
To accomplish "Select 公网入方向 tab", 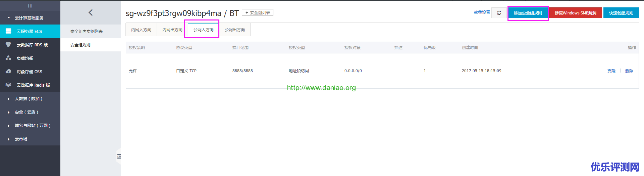I will point(204,30).
